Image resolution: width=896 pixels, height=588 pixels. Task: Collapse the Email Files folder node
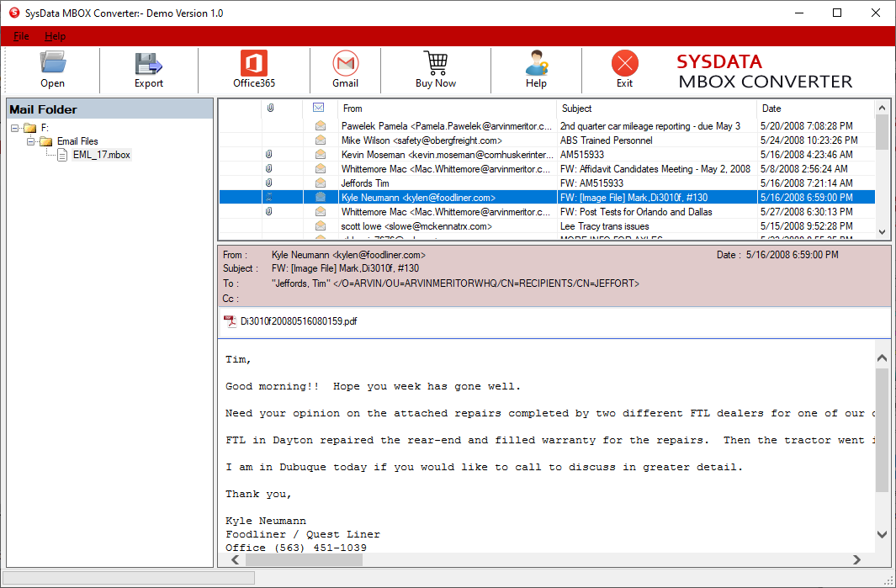click(31, 141)
